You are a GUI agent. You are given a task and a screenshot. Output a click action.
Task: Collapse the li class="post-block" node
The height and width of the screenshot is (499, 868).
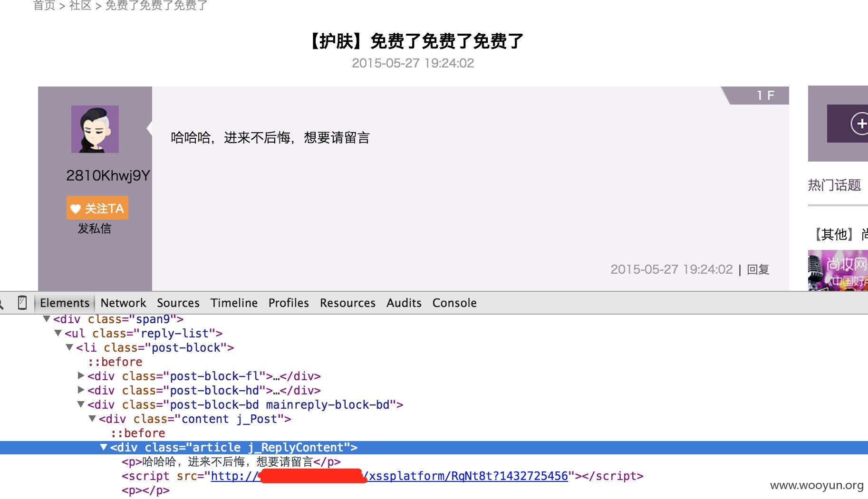click(x=69, y=347)
